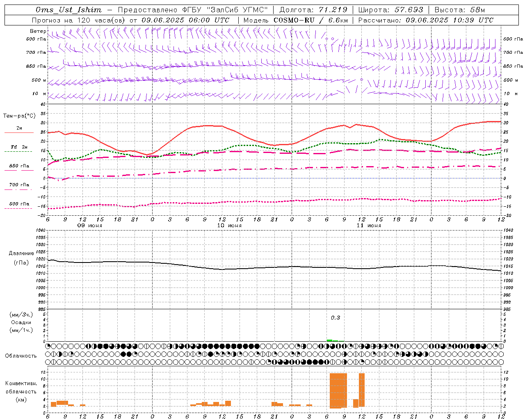This screenshot has height=420, width=525.
Task: Click the Осадки precipitation label
Action: click(x=21, y=322)
